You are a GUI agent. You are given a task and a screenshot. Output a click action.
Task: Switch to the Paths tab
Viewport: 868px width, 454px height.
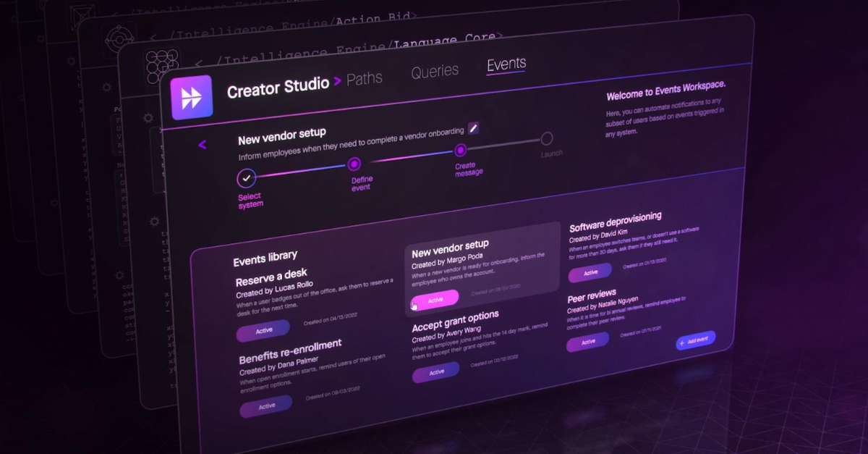pos(364,77)
